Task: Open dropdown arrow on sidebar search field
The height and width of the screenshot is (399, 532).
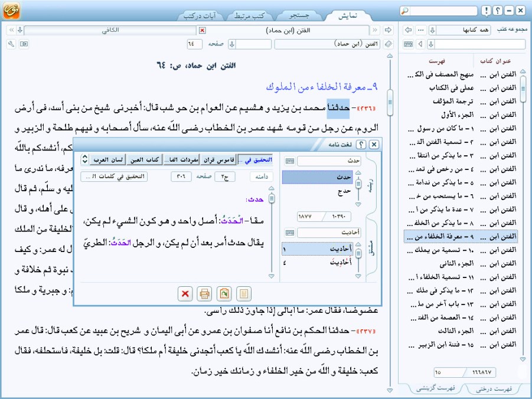Action: (431, 44)
